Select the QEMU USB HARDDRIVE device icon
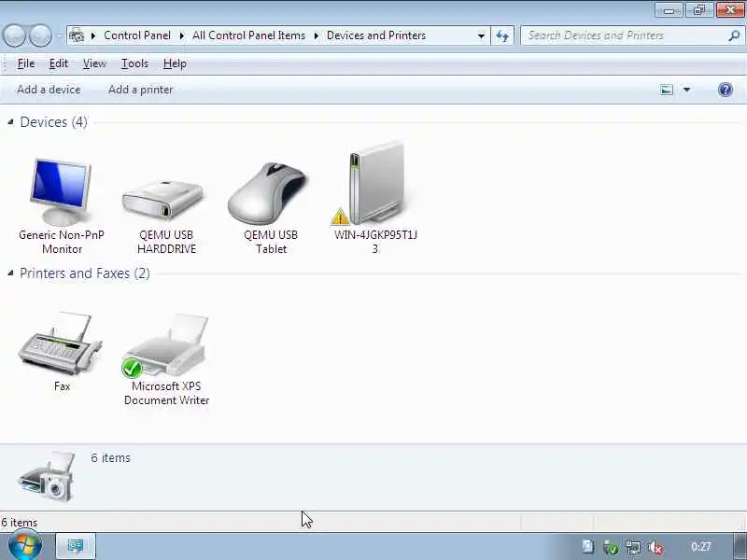747x560 pixels. [162, 200]
